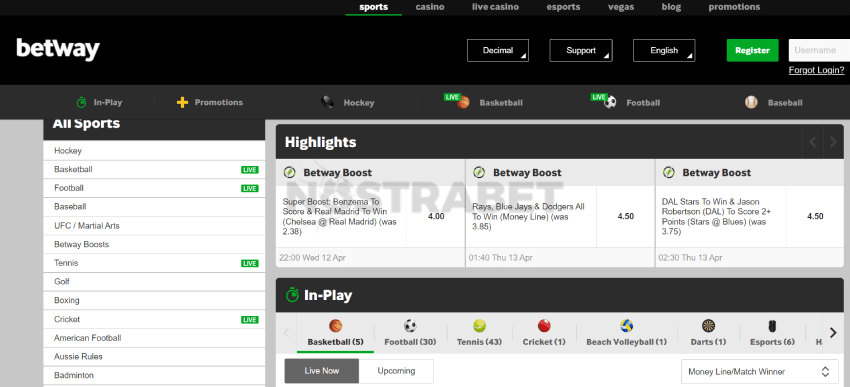Open the Forgot Login? link
The width and height of the screenshot is (850, 387).
click(x=816, y=70)
